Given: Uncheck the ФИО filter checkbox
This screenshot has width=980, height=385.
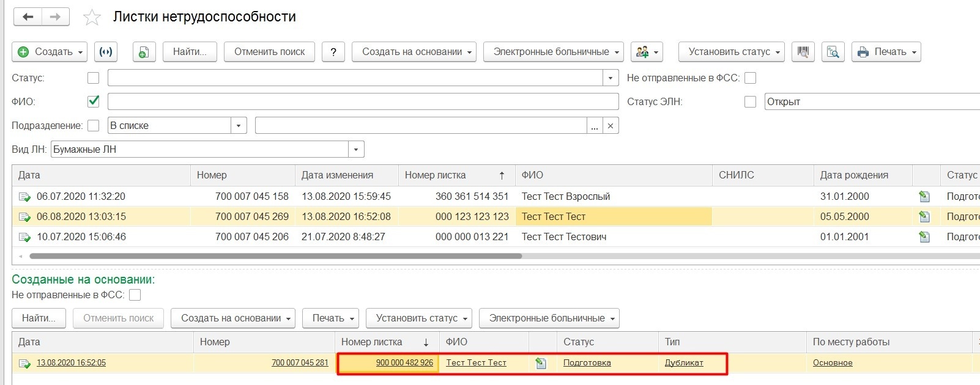Looking at the screenshot, I should pyautogui.click(x=93, y=101).
